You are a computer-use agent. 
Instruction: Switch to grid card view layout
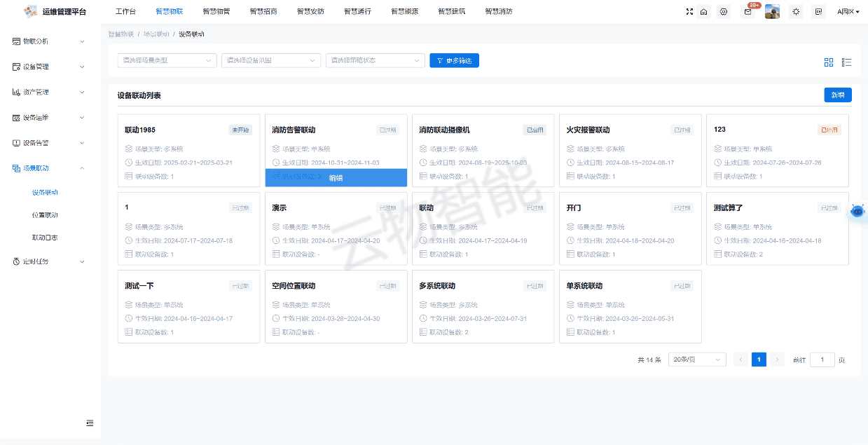click(x=829, y=62)
